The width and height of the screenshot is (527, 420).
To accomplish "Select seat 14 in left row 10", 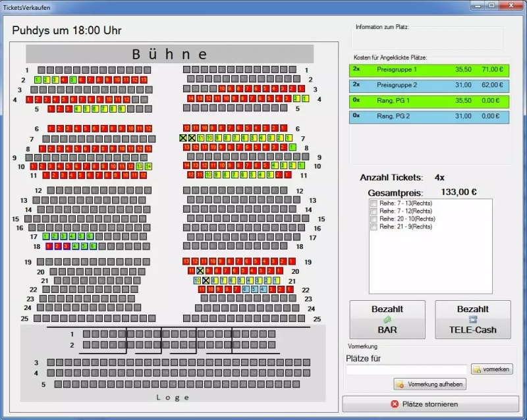I will pyautogui.click(x=148, y=167).
